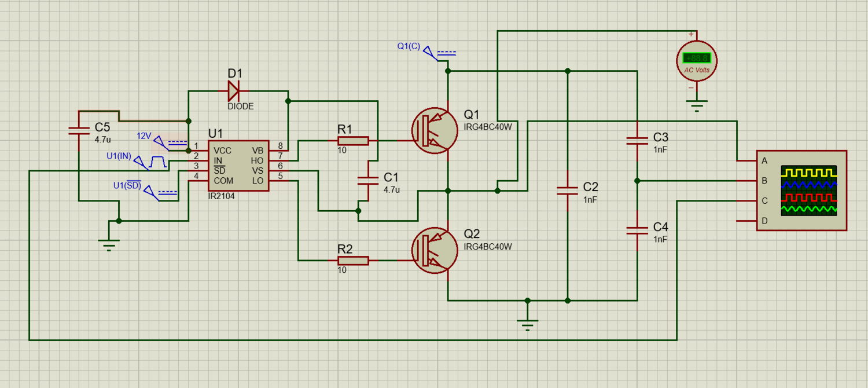Click the IRG4BC40W label beside Q2
Image resolution: width=868 pixels, height=388 pixels.
click(488, 247)
